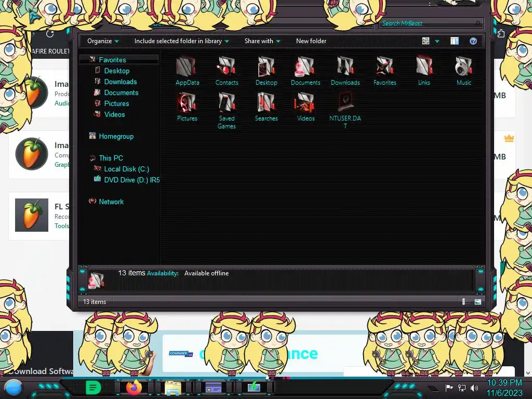Click the Search MrBeast field
The image size is (532, 399).
431,23
